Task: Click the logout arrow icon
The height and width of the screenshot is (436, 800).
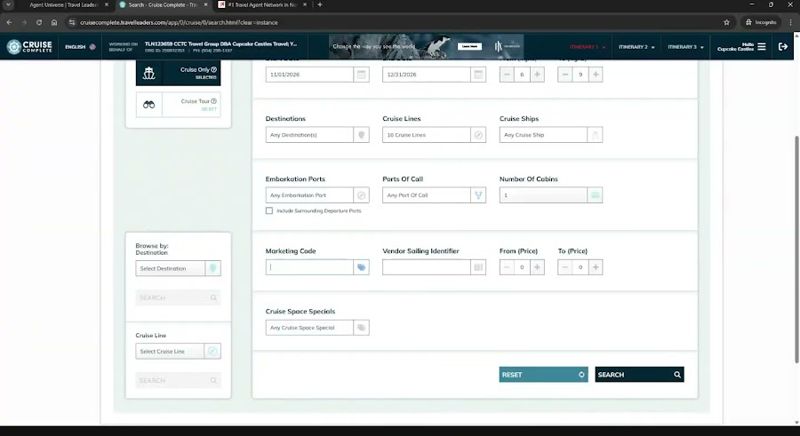Action: click(783, 46)
